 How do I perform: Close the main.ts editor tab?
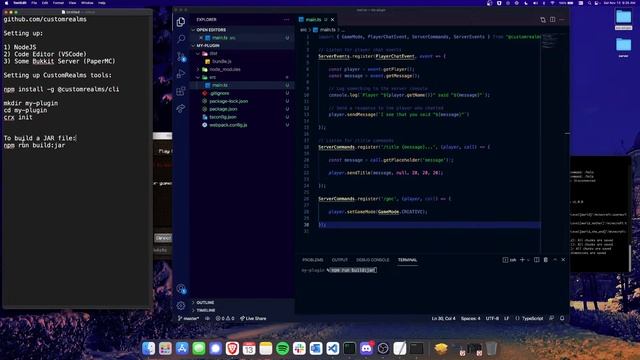(333, 20)
